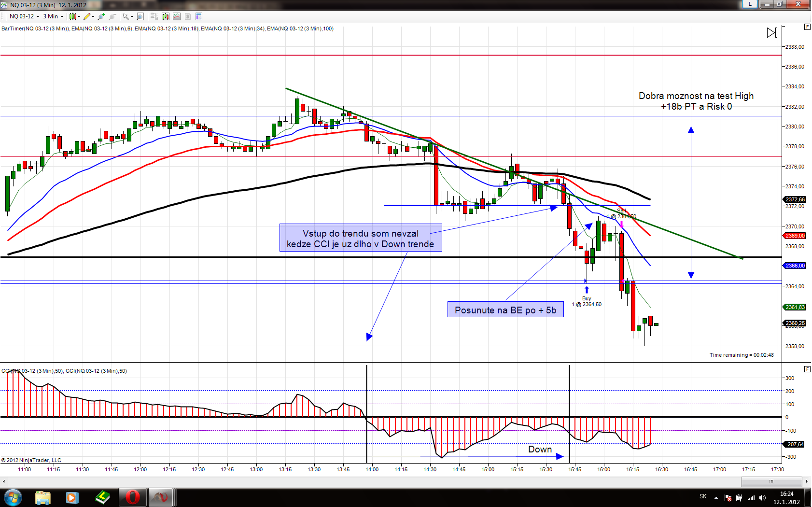Click the F button on CCI panel
This screenshot has width=812, height=507.
(x=807, y=369)
